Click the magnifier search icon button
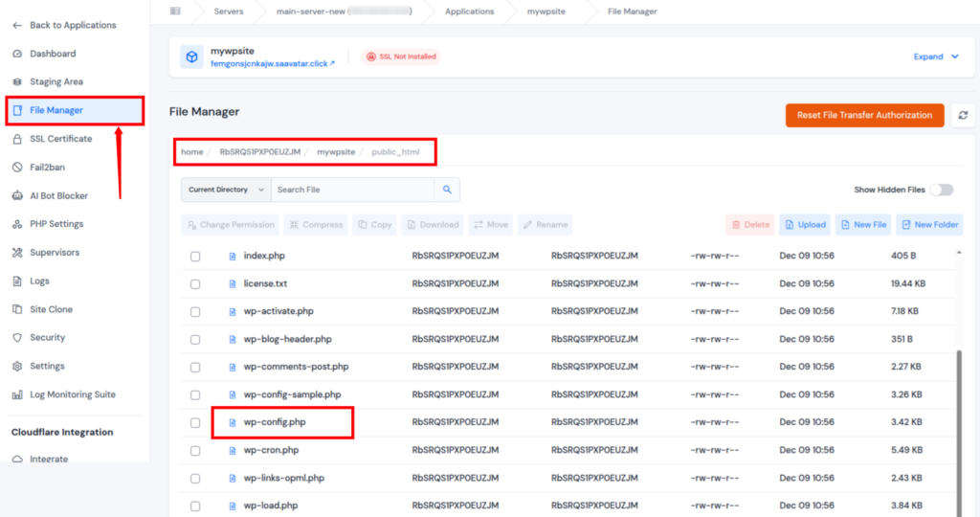The image size is (980, 517). pos(447,190)
